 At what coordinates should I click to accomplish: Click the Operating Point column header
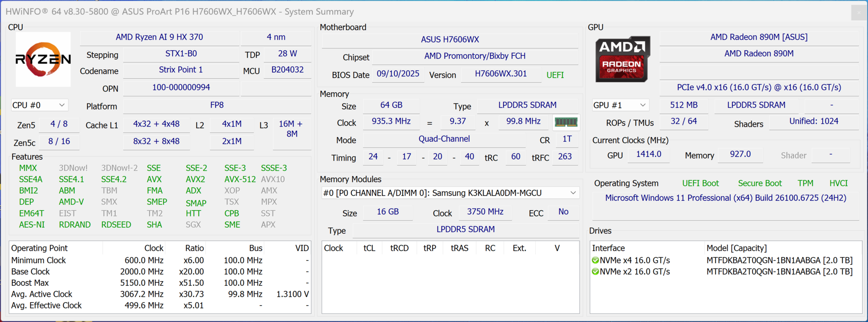click(x=40, y=248)
